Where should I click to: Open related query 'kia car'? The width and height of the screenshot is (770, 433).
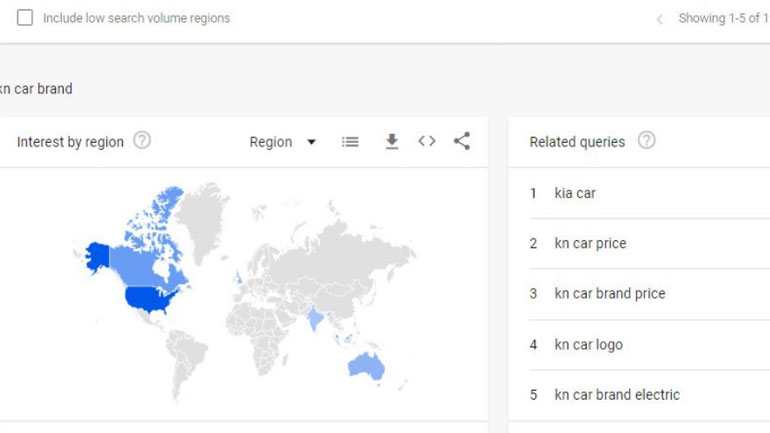[575, 193]
